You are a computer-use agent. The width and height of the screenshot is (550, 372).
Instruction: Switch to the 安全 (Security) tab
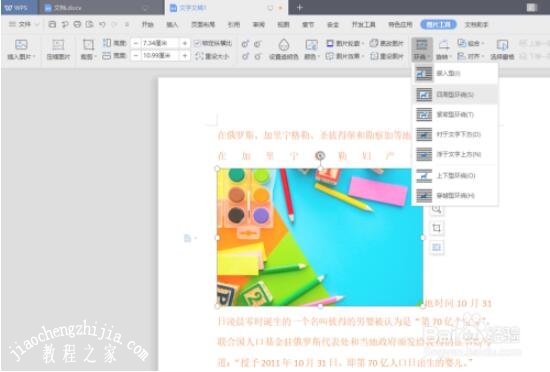pos(333,25)
